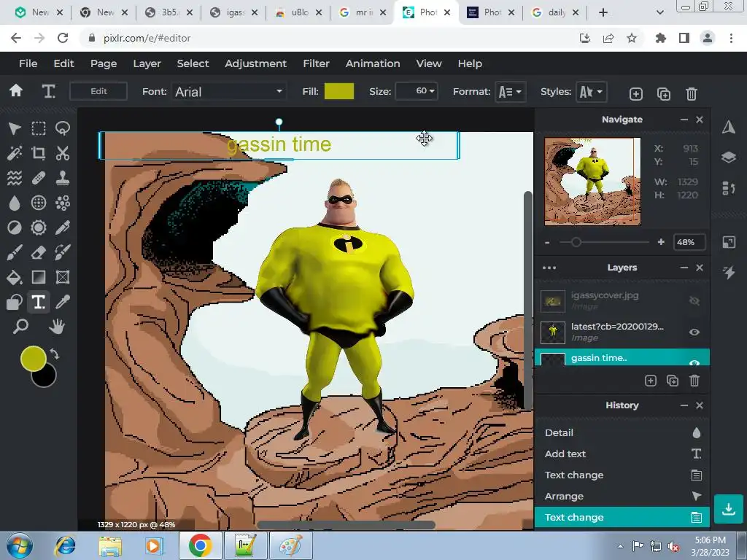Select the Dodge/Burn tool

(15, 227)
